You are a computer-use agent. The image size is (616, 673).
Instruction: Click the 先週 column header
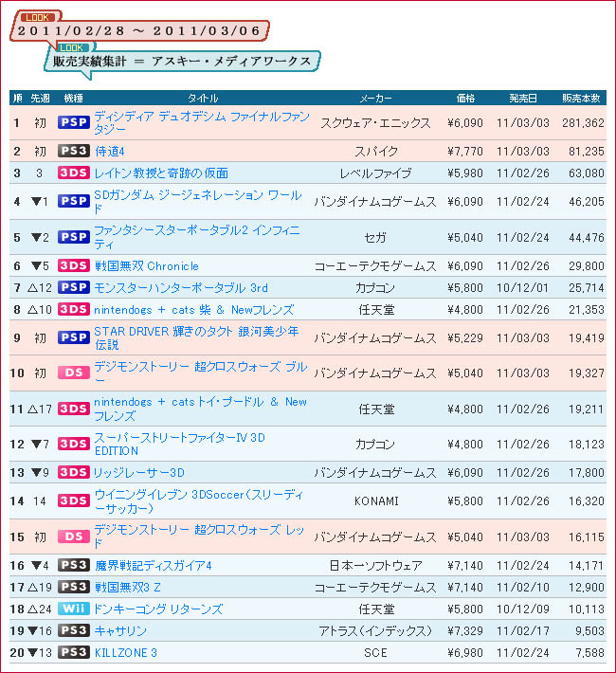pos(40,98)
